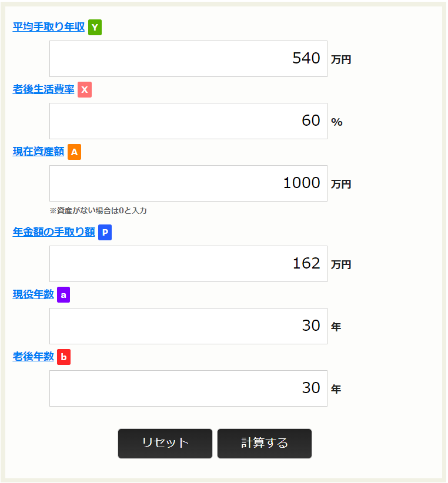
Task: Open the 現在資産額 link
Action: pos(38,152)
